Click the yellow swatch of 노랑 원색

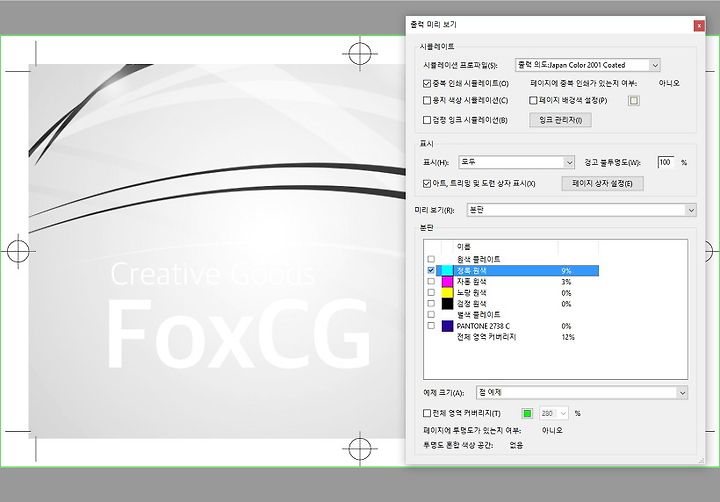pyautogui.click(x=447, y=292)
